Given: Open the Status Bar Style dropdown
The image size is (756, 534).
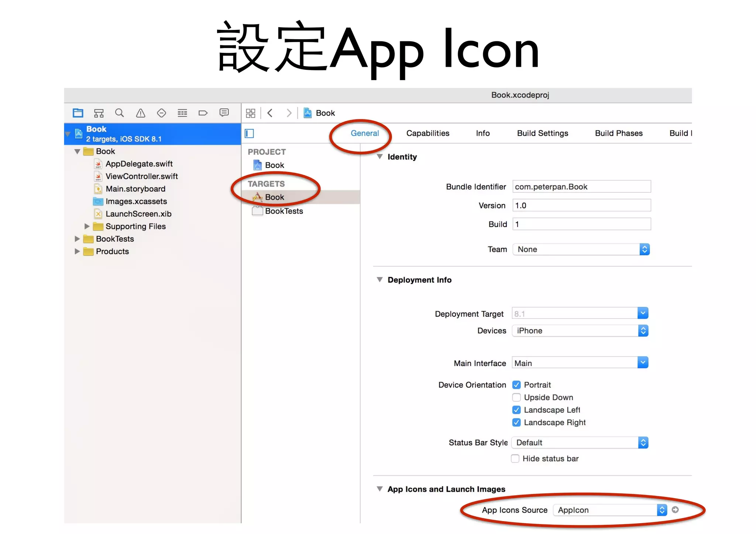Looking at the screenshot, I should coord(580,442).
